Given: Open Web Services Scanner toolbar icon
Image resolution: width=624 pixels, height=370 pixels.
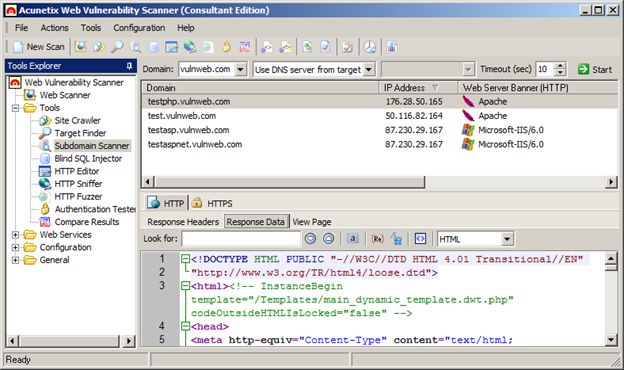Looking at the screenshot, I should pos(267,47).
